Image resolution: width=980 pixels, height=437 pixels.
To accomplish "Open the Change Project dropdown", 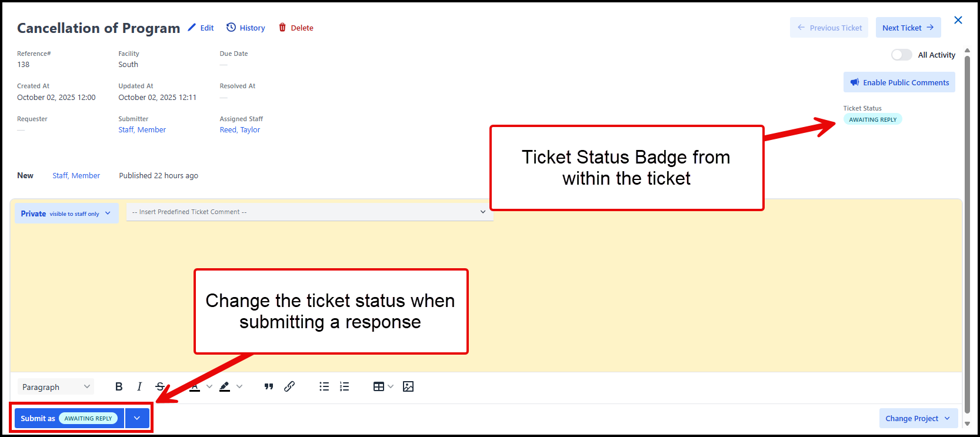I will click(918, 418).
